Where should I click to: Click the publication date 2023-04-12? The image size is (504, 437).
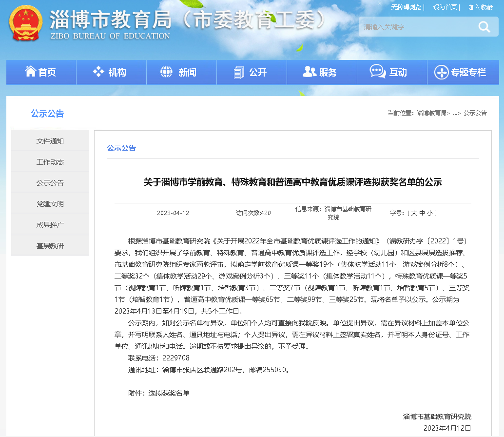(x=173, y=213)
